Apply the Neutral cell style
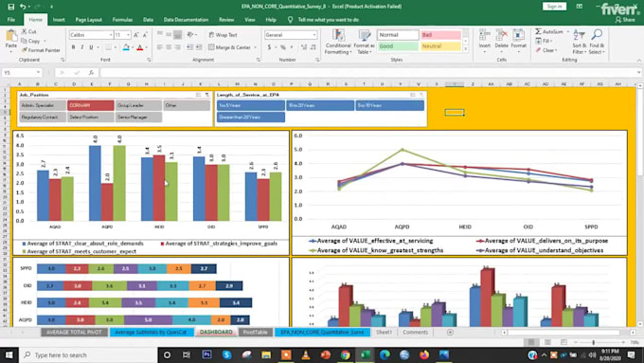 pyautogui.click(x=440, y=46)
